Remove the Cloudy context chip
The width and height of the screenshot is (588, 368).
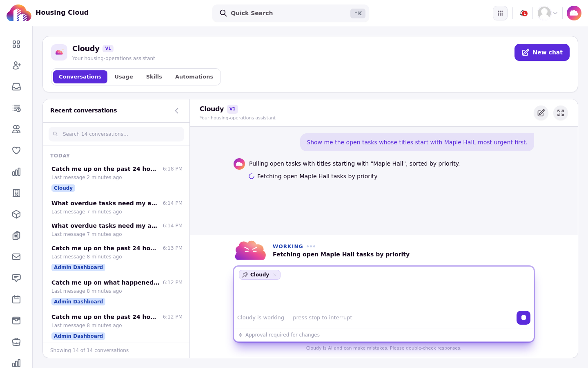pyautogui.click(x=275, y=275)
